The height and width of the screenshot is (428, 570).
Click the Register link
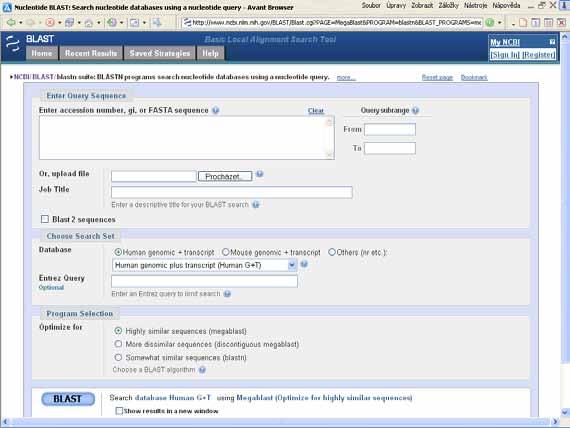point(539,55)
